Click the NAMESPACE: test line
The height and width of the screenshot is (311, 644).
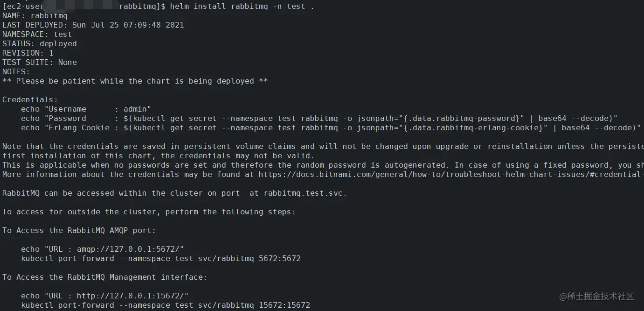(x=37, y=34)
